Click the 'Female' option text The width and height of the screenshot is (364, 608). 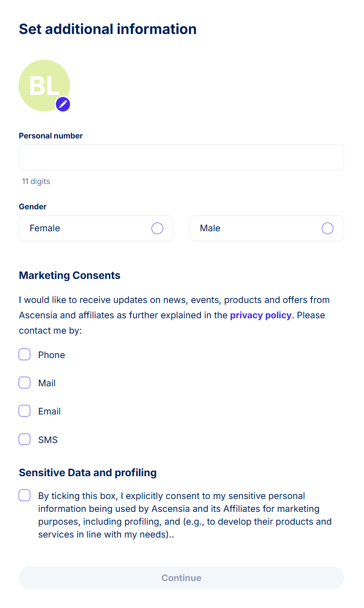[x=45, y=228]
